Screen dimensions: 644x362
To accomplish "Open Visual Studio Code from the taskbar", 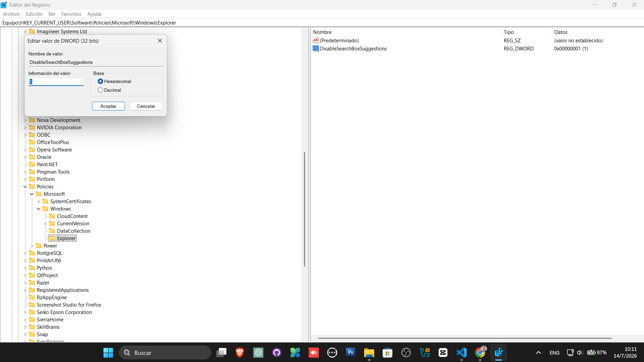I will pos(462,353).
